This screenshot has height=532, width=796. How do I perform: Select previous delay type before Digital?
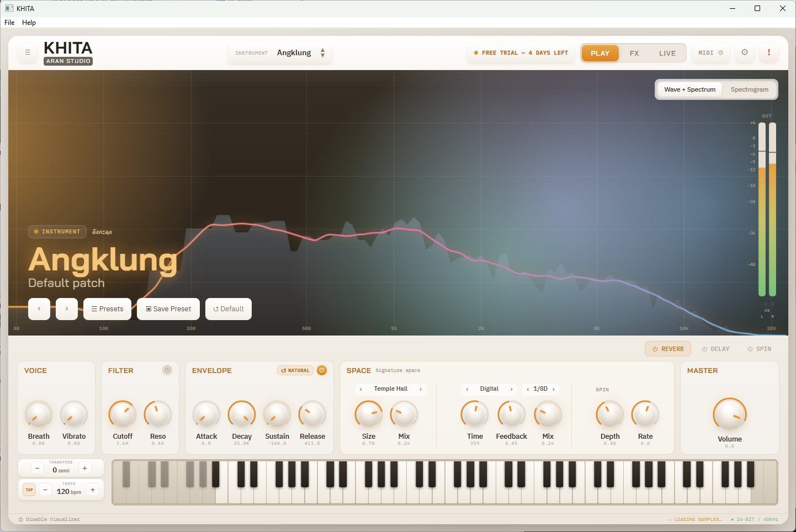pyautogui.click(x=467, y=389)
